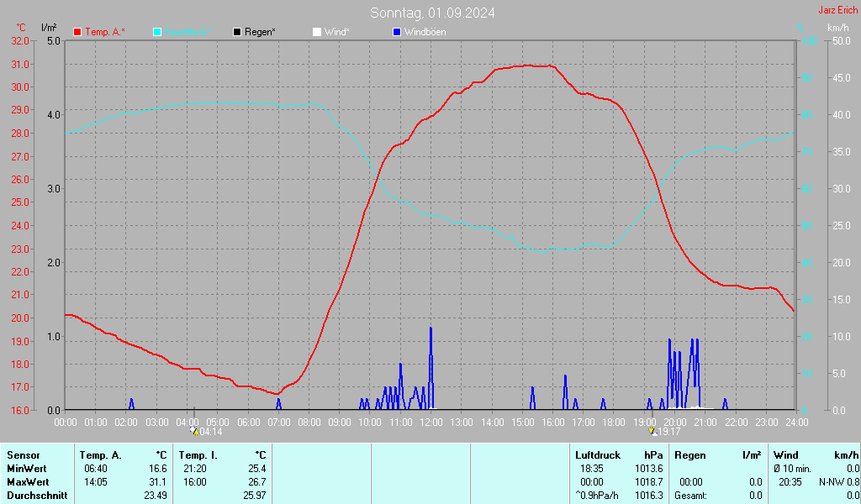Click the 12:00 wind gust peak
Viewport: 861px width, 504px height.
click(x=430, y=328)
